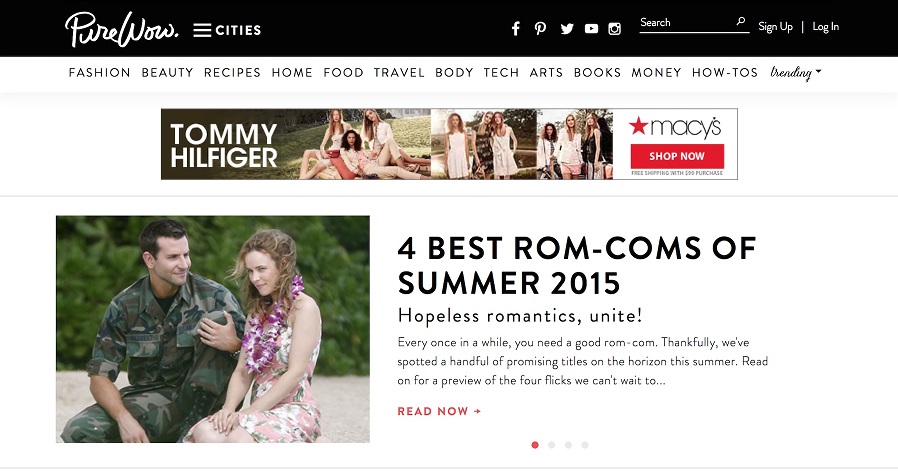
Task: Open the PureWow Facebook page icon
Action: click(x=515, y=29)
